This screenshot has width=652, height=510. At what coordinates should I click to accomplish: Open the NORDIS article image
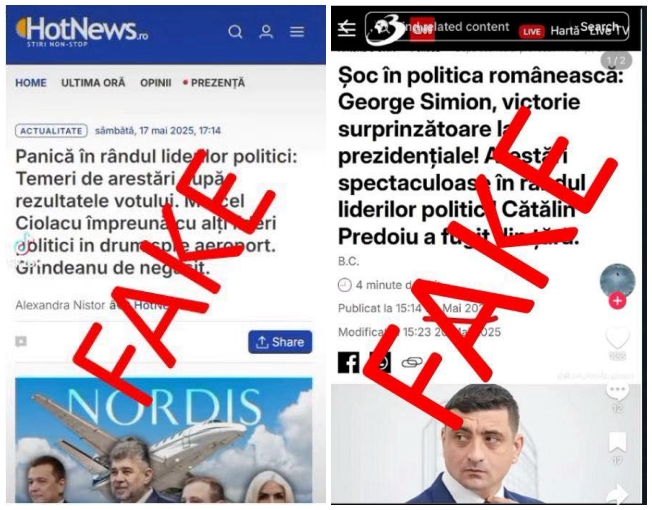[x=164, y=440]
